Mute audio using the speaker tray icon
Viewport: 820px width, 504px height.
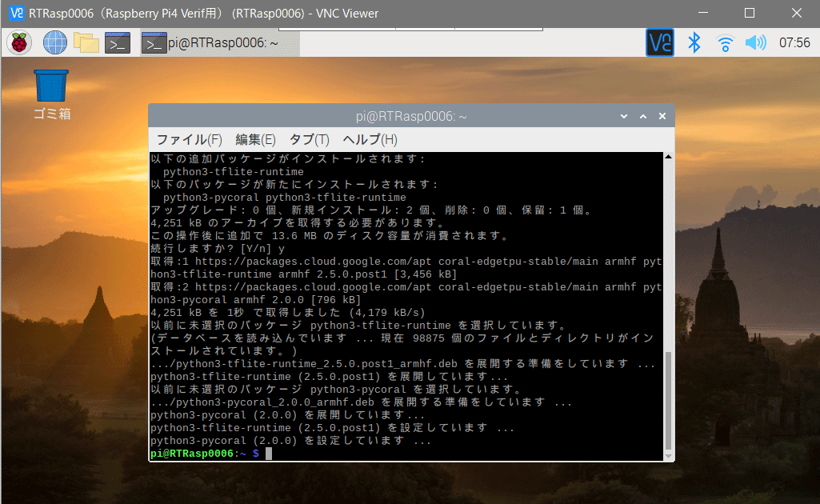point(754,42)
